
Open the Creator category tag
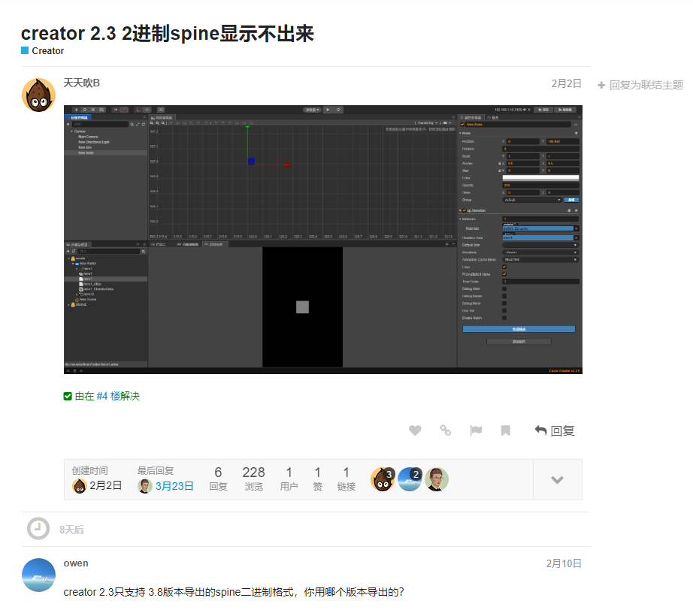pos(43,51)
